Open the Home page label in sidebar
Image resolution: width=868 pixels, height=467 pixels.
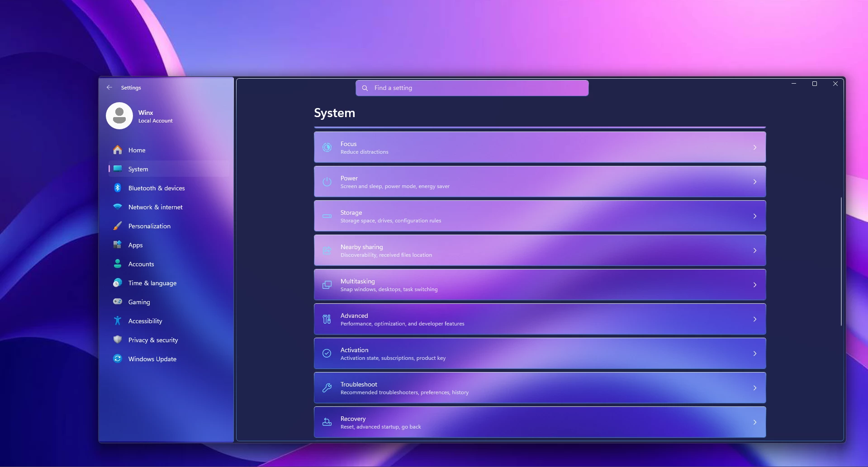pos(137,150)
